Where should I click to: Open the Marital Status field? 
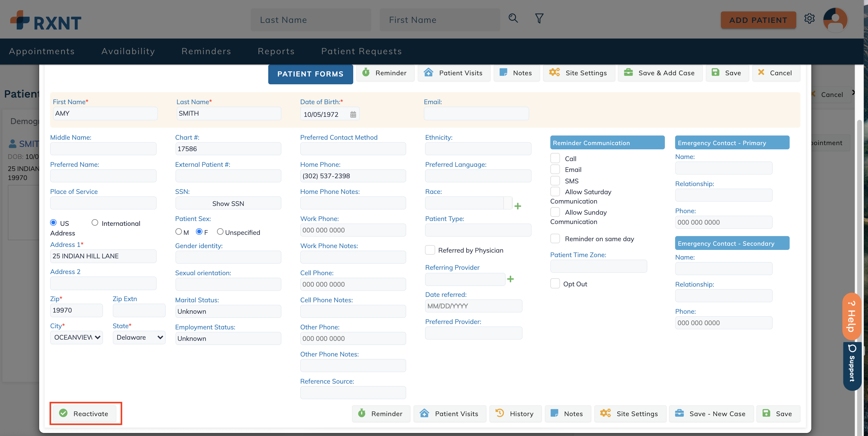coord(228,311)
